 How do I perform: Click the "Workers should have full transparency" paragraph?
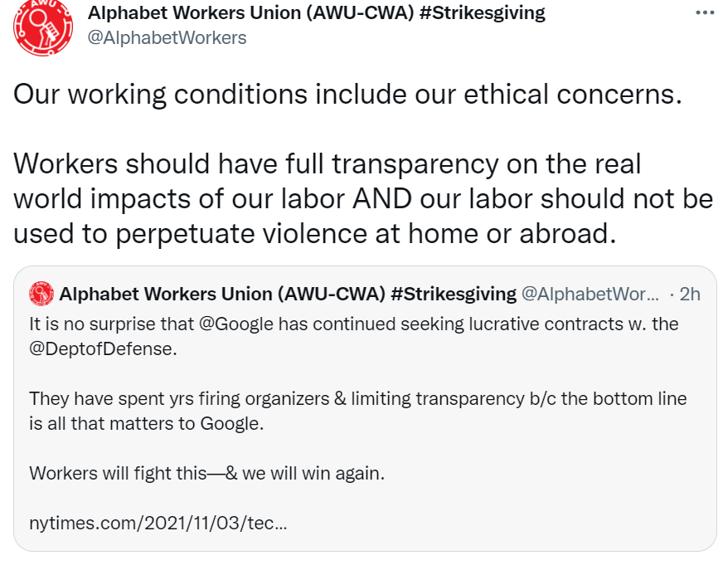pyautogui.click(x=328, y=163)
